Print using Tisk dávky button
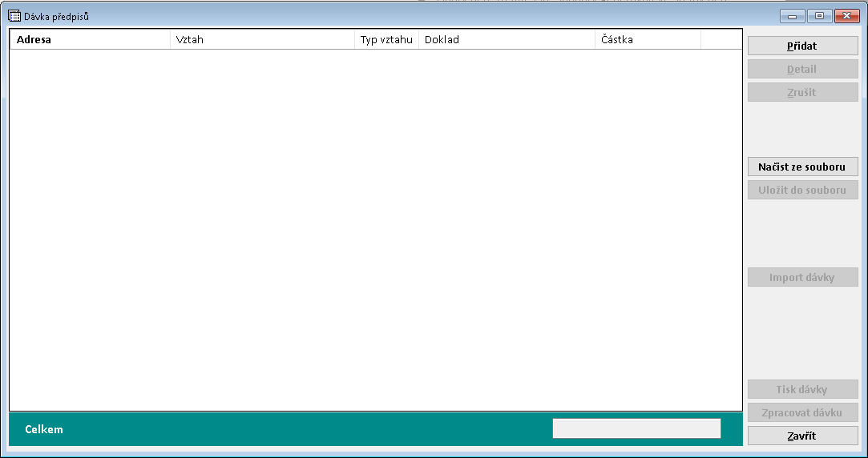The height and width of the screenshot is (458, 868). (x=802, y=390)
